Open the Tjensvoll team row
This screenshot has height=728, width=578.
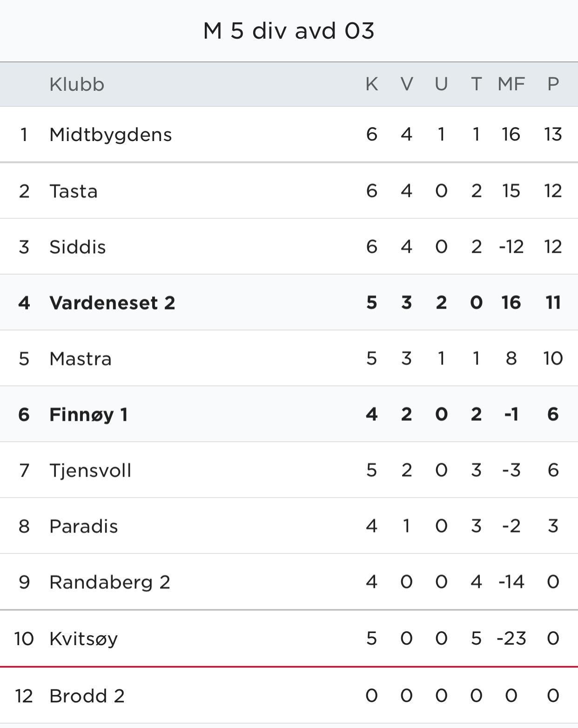tap(90, 470)
